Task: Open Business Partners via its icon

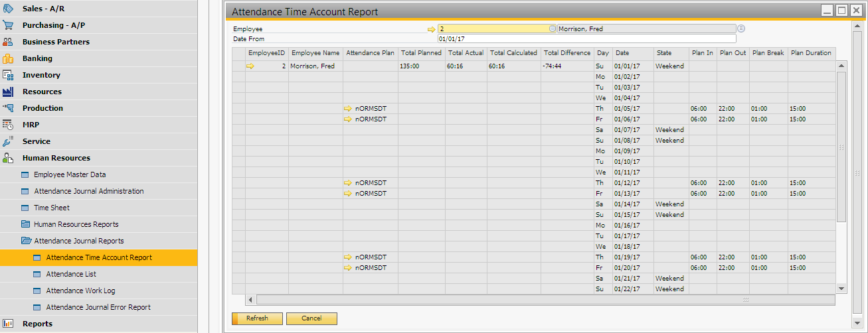Action: (8, 42)
